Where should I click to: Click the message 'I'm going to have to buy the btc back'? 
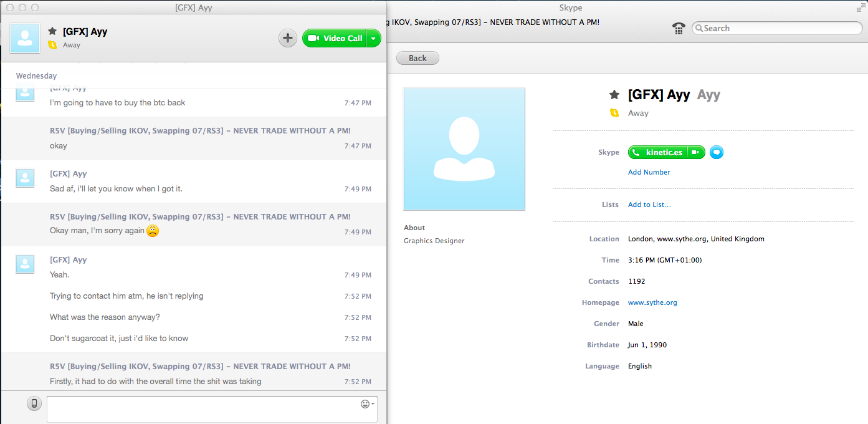[x=118, y=102]
